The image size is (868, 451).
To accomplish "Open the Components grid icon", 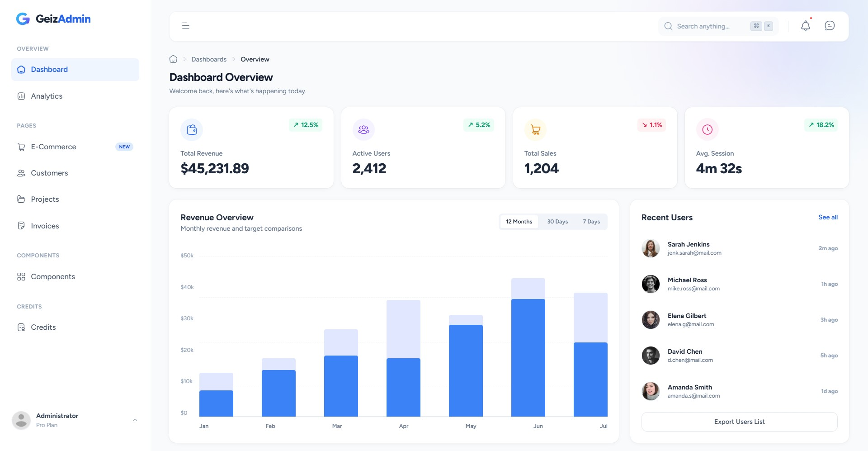I will 21,276.
